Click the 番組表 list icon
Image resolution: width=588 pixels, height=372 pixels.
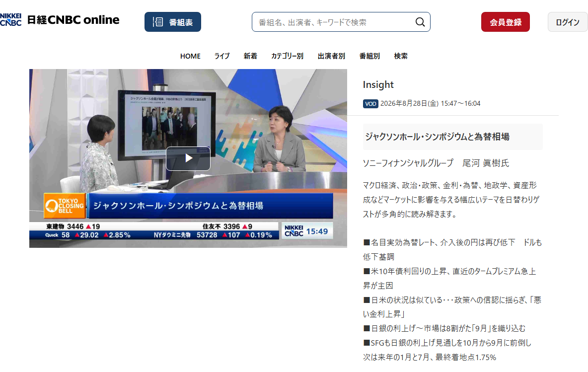157,22
